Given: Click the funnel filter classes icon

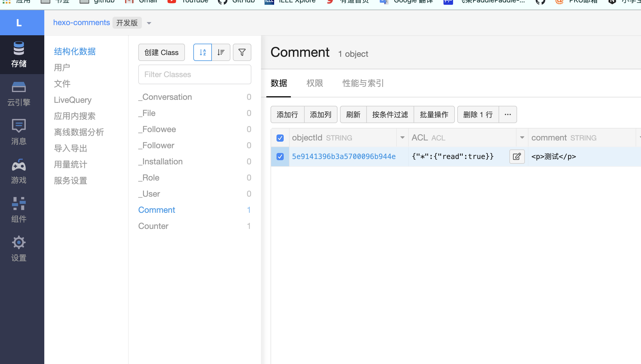Looking at the screenshot, I should (242, 52).
